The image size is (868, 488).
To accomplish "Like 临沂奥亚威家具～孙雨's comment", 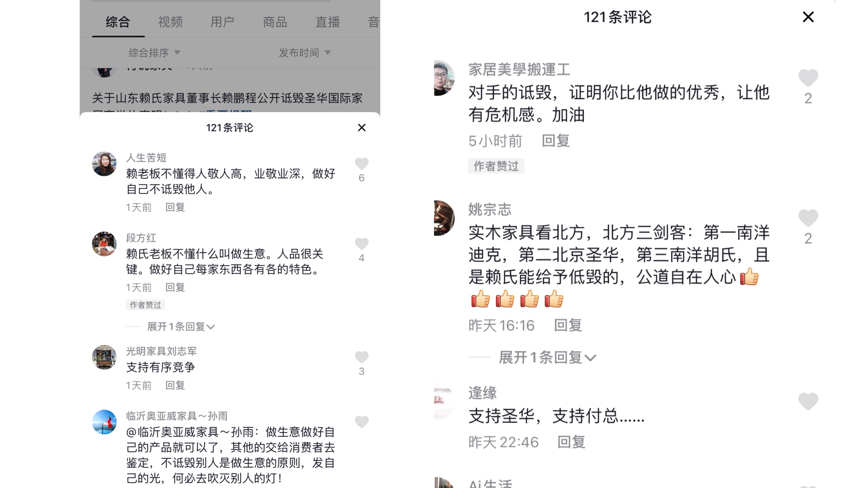I will coord(361,422).
